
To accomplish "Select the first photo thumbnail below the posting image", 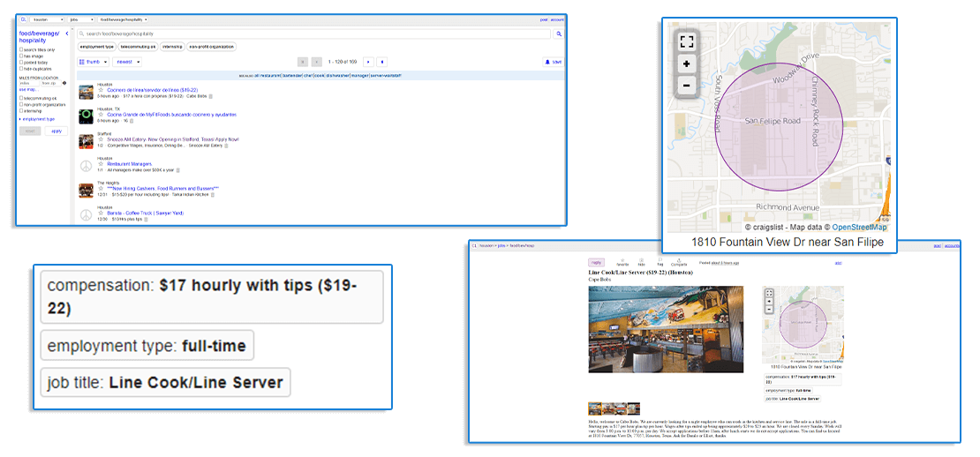I will point(595,408).
